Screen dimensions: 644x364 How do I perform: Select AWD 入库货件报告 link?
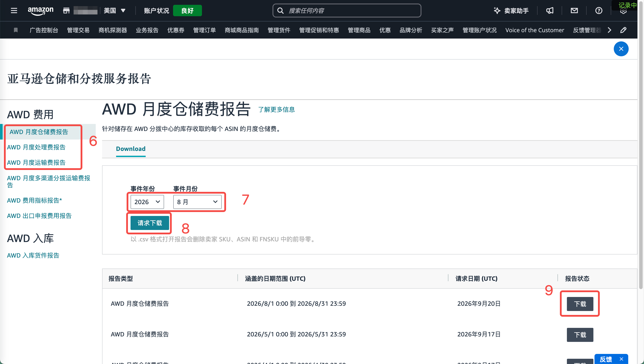pyautogui.click(x=33, y=255)
